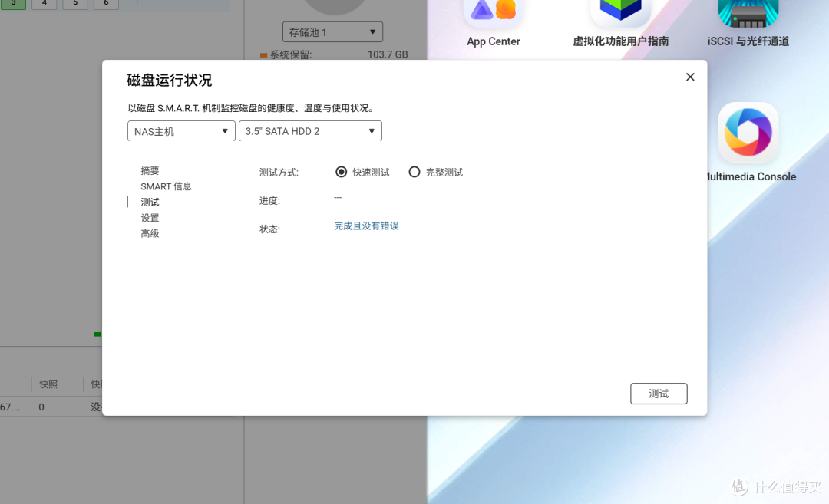
Task: Click the 103.7 GB value
Action: pos(388,54)
